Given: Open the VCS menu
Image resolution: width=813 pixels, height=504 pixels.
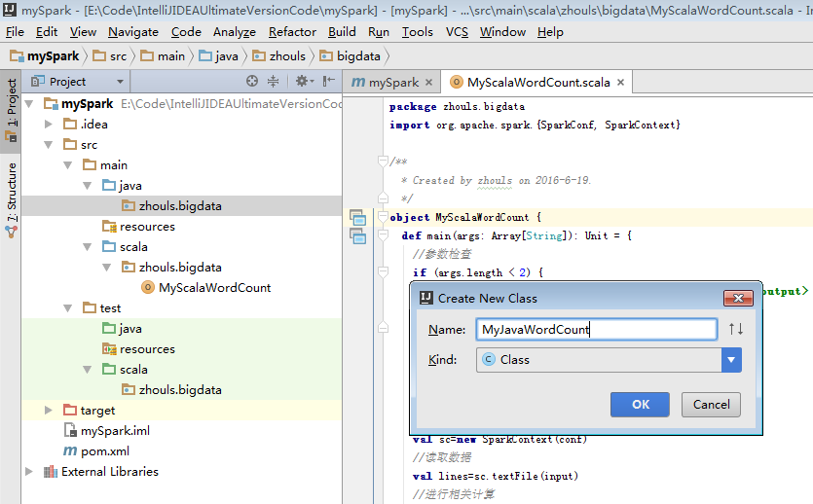Looking at the screenshot, I should point(457,32).
